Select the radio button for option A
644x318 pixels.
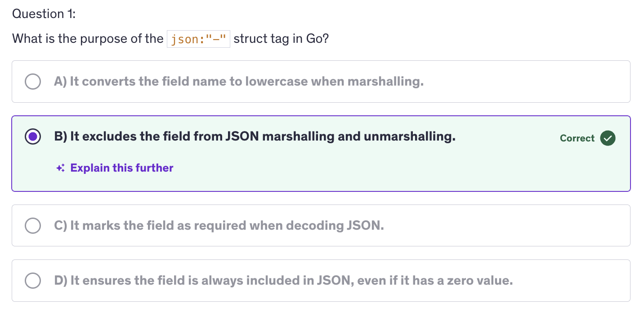33,82
